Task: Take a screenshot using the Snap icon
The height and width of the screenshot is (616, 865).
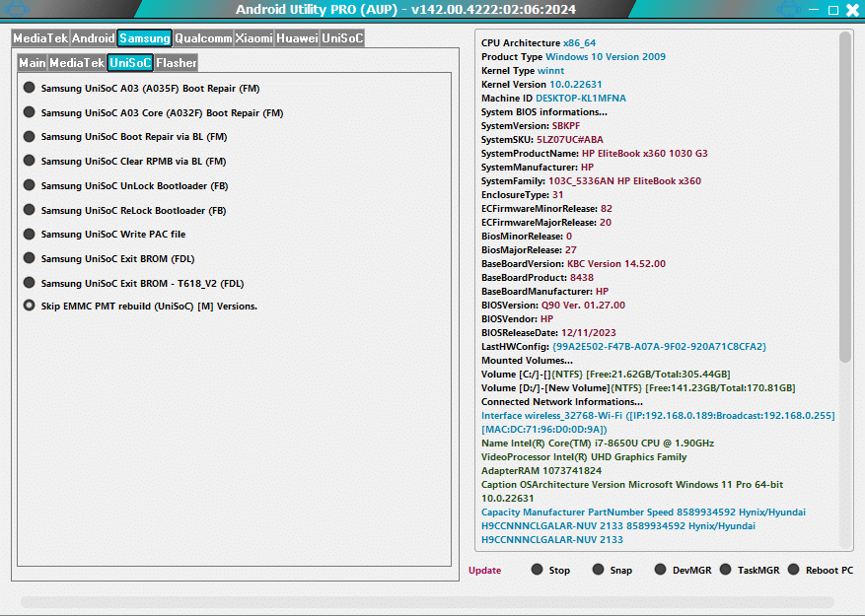Action: pos(597,570)
